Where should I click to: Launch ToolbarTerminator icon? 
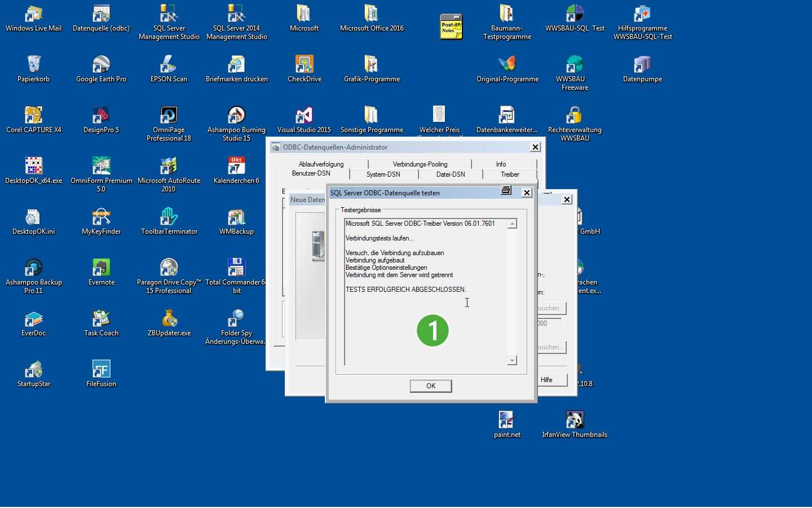(169, 222)
